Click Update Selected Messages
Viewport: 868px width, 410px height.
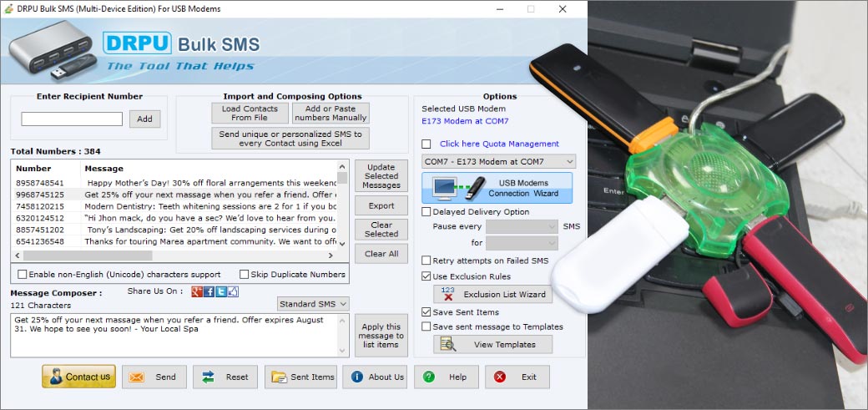point(381,176)
